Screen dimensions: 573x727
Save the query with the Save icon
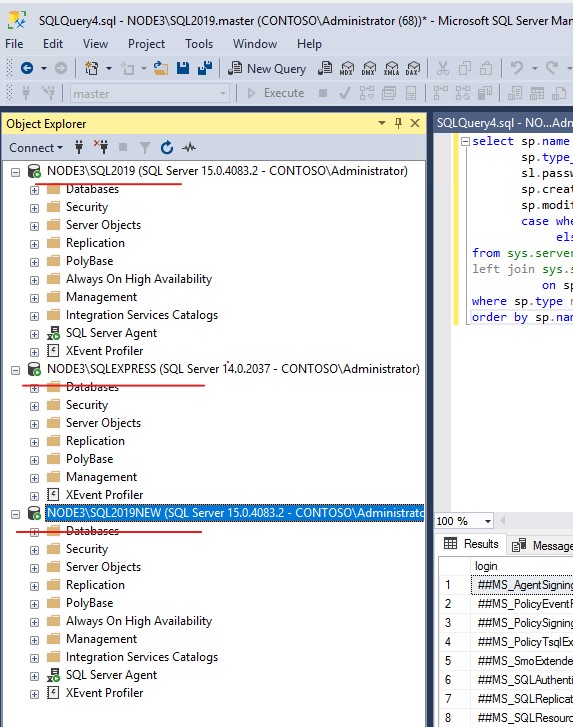coord(183,69)
